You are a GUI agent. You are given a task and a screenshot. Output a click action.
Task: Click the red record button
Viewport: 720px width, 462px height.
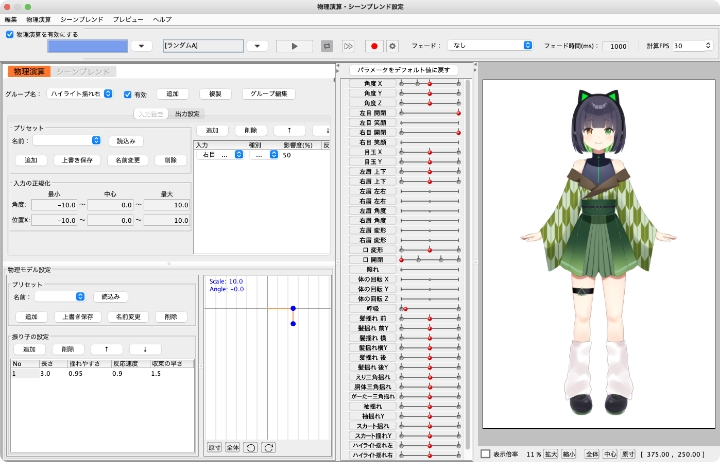coord(375,46)
